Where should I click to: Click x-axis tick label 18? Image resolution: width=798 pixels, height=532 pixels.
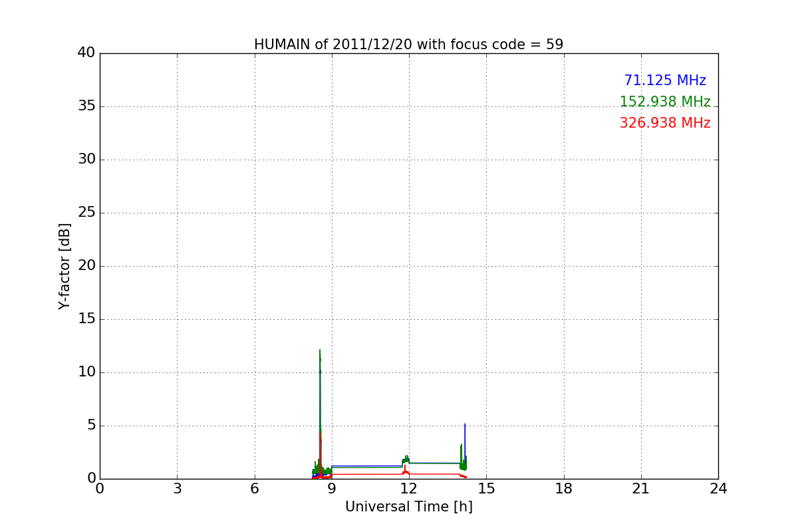pos(564,489)
